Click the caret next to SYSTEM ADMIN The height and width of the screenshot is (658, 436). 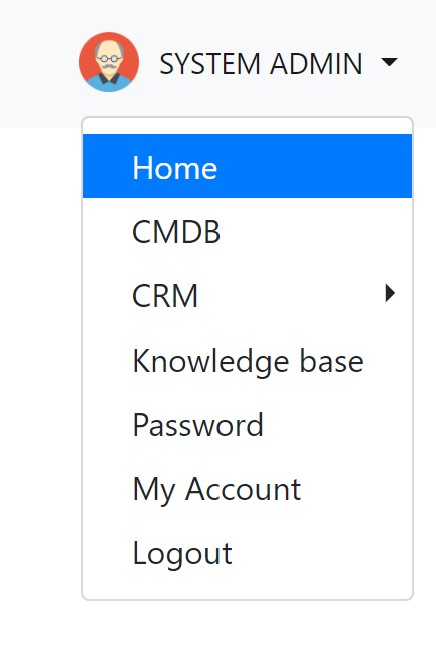coord(389,62)
